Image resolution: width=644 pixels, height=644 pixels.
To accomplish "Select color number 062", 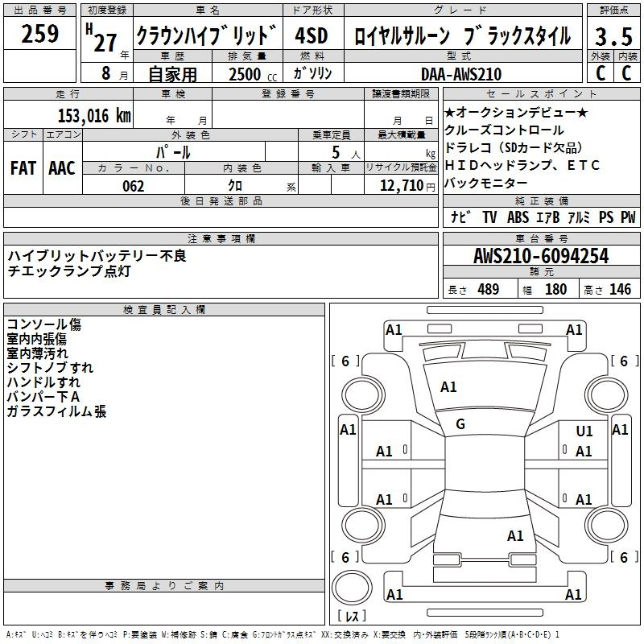I will tap(134, 186).
